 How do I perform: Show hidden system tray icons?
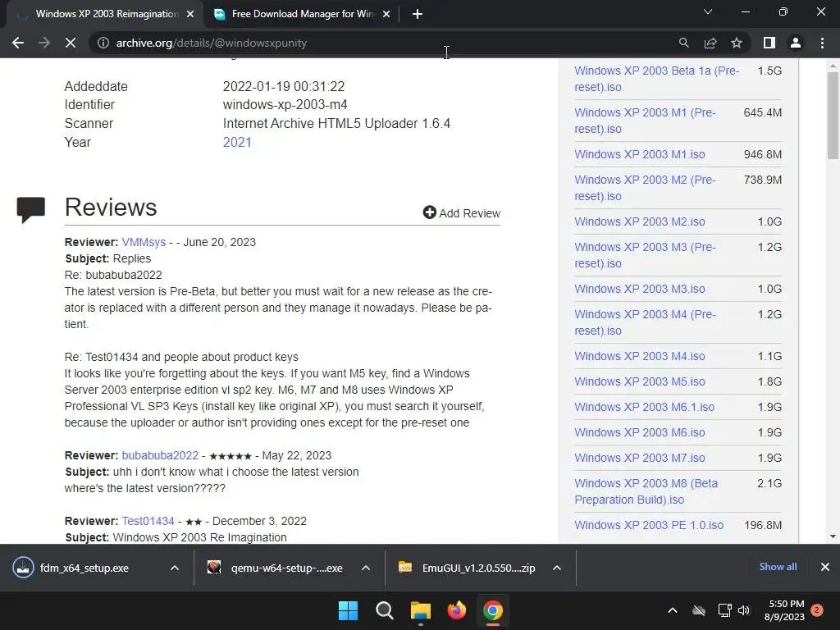pyautogui.click(x=673, y=610)
